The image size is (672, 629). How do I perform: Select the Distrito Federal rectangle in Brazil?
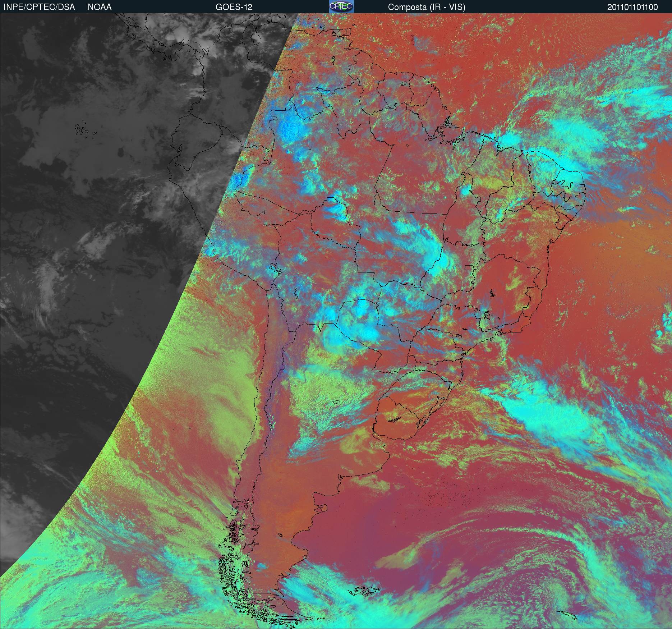[469, 267]
